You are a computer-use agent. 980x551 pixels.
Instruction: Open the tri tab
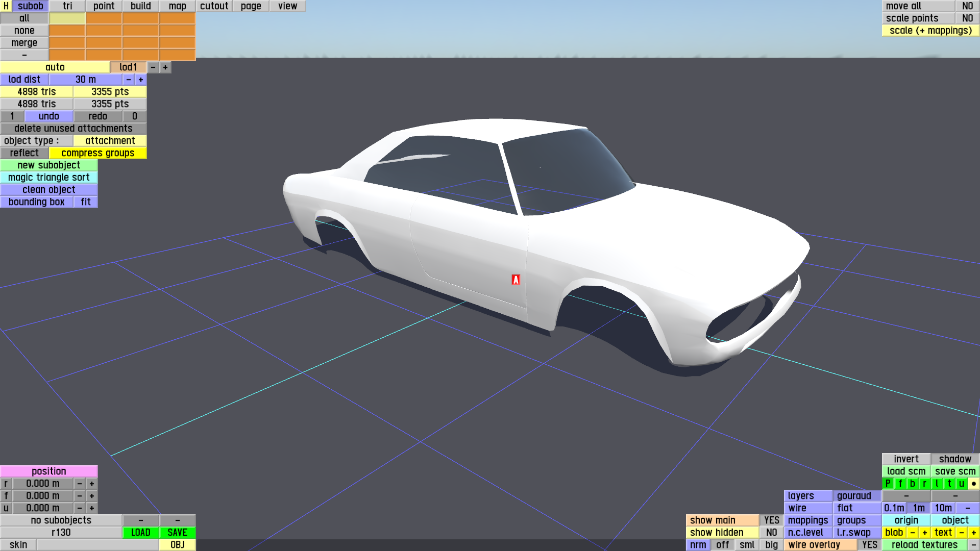pyautogui.click(x=67, y=6)
